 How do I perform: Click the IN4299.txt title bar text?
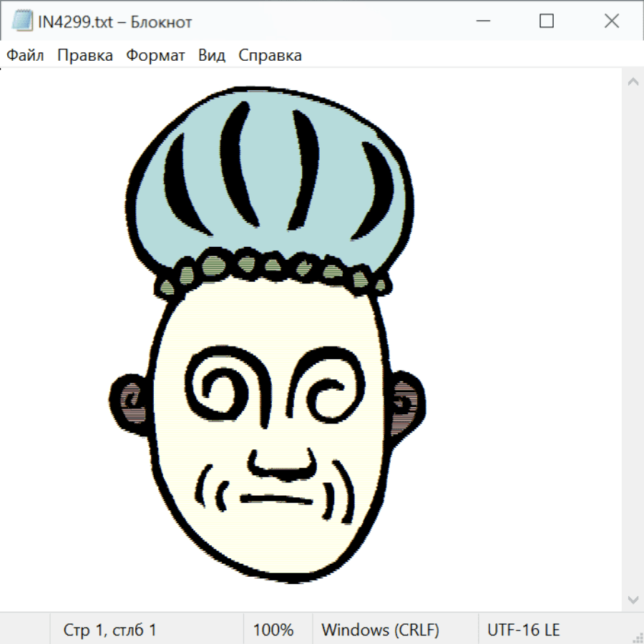114,21
